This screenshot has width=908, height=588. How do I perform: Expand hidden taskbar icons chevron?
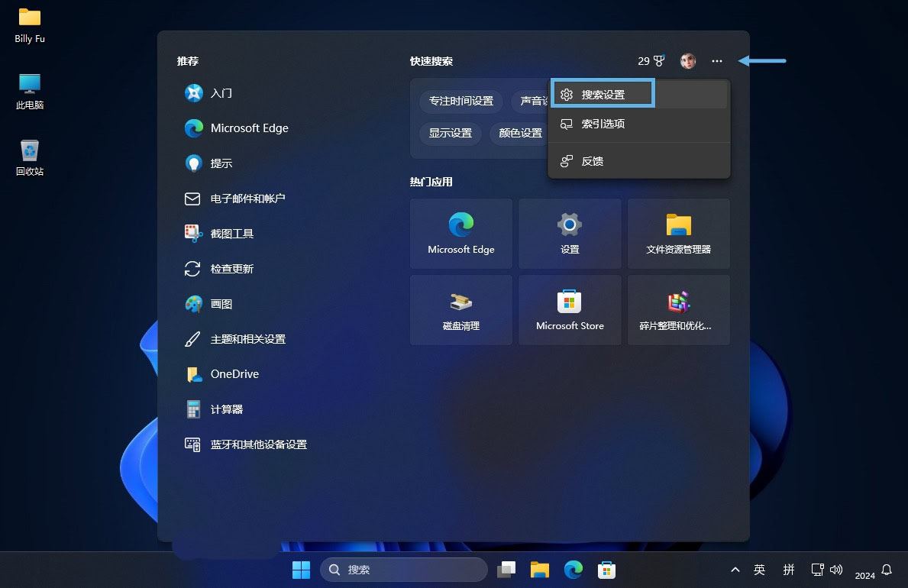(735, 569)
